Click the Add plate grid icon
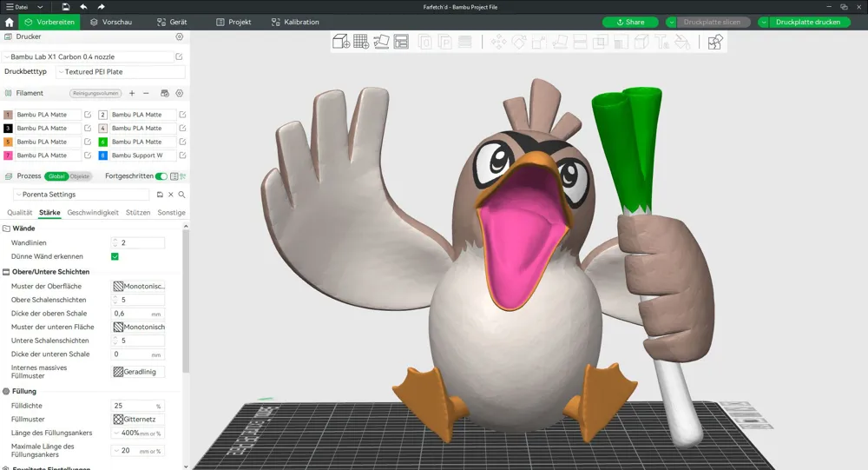868x470 pixels. (361, 42)
